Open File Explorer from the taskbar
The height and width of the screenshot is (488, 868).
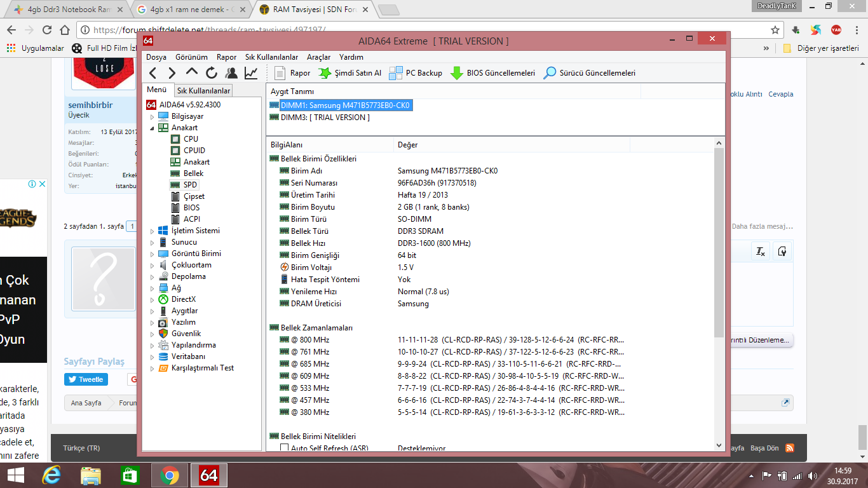click(90, 475)
